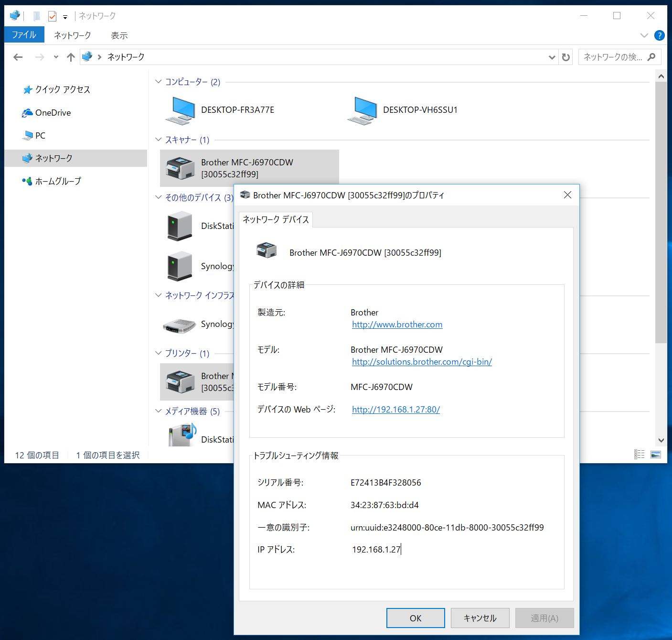Expand the ribbon with the chevron
Viewport: 672px width, 640px height.
coord(644,35)
